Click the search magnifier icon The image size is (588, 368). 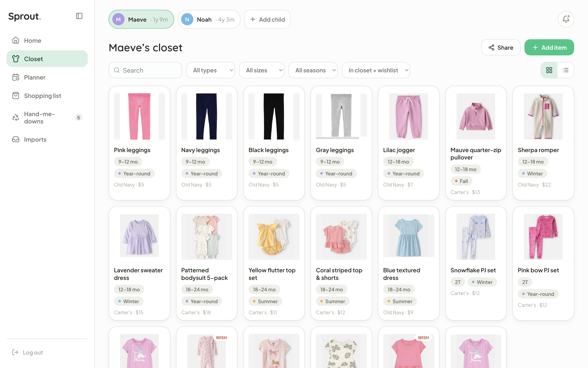point(117,70)
